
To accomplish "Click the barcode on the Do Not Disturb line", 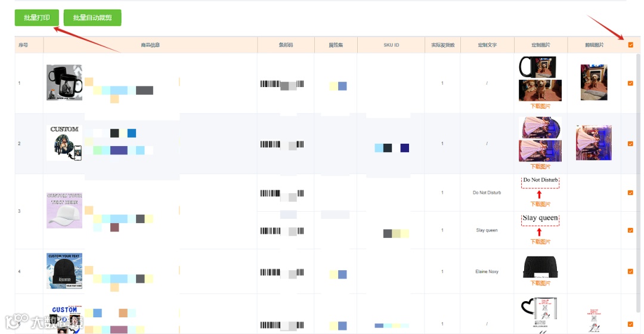I will (282, 193).
